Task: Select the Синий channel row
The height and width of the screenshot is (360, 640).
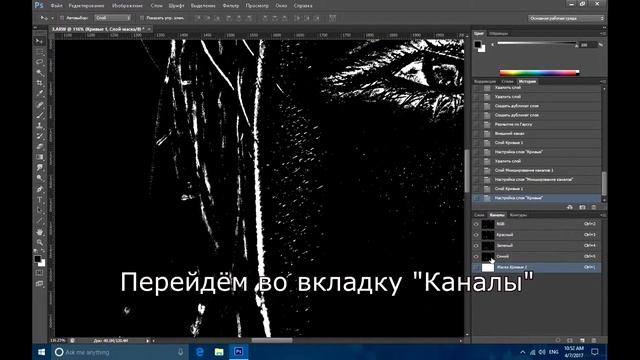Action: (x=537, y=256)
